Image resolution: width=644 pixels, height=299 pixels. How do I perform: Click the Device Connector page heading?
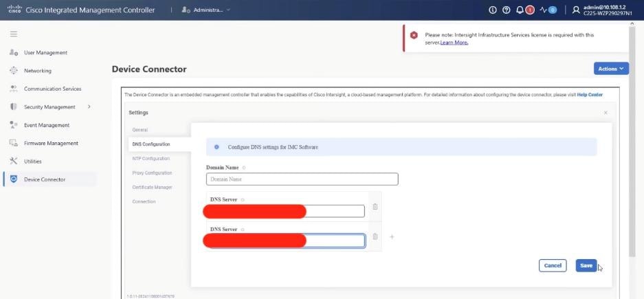[149, 69]
